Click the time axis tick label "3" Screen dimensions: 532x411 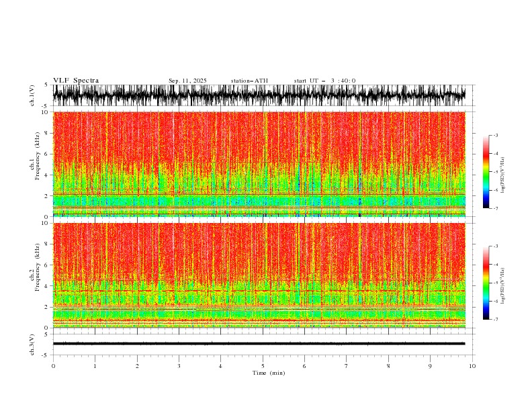179,366
